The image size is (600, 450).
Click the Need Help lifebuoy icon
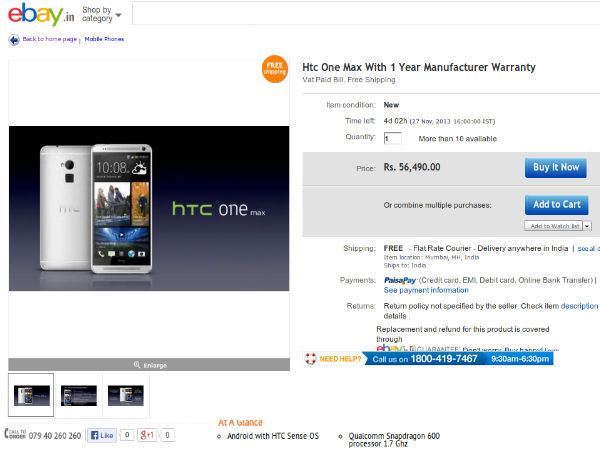coord(310,359)
